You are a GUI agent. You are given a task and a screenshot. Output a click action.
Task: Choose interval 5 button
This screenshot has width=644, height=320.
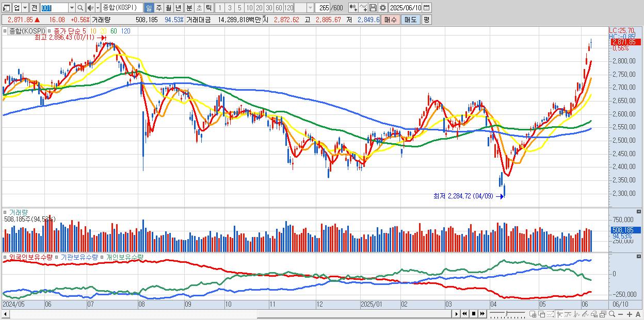[x=239, y=8]
